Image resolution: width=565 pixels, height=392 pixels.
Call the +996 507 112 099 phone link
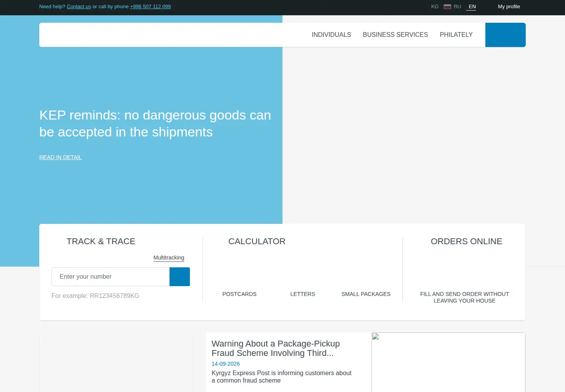[x=150, y=7]
